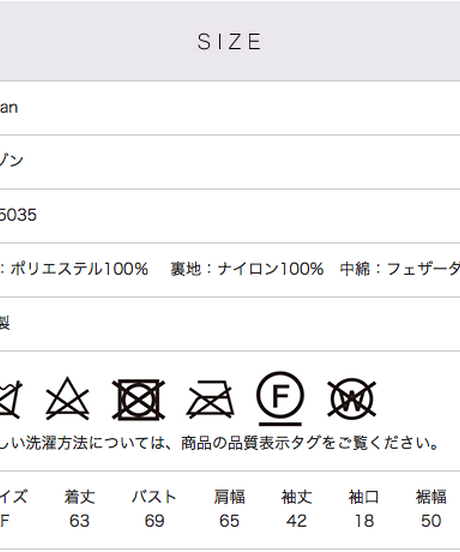Image resolution: width=460 pixels, height=552 pixels.
Task: Click the 袖口 column header
Action: tap(364, 497)
